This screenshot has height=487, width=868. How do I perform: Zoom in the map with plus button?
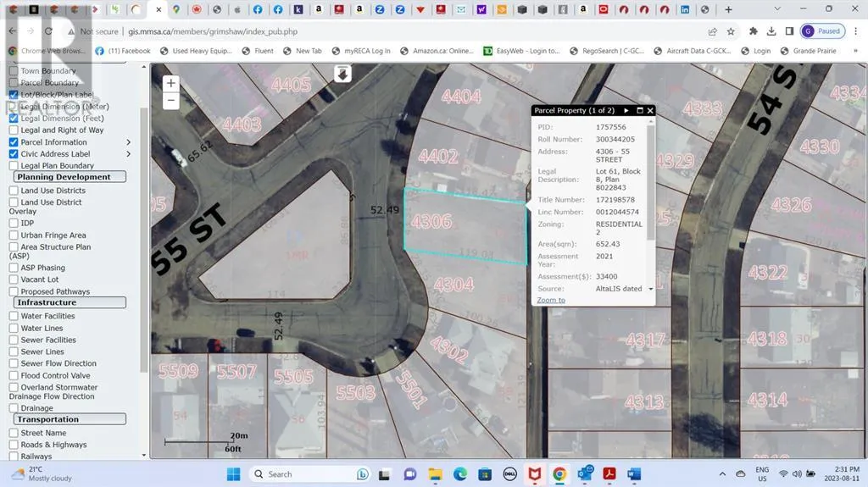pyautogui.click(x=171, y=83)
